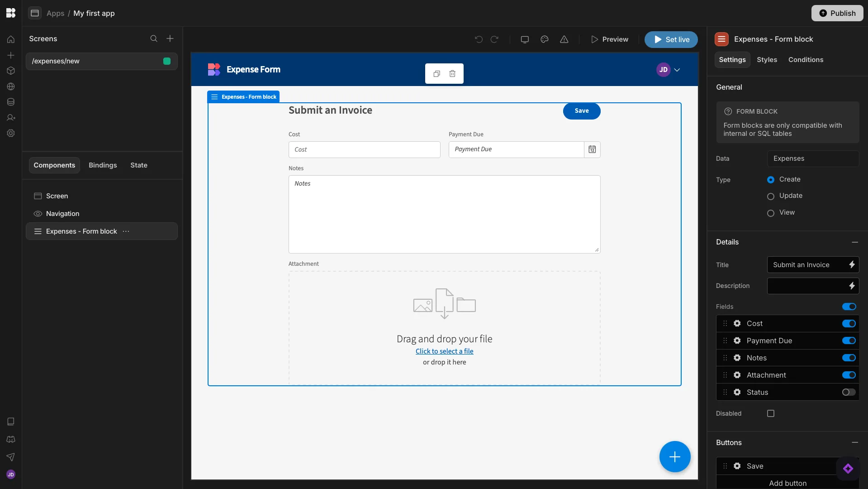
Task: Toggle the Attachment field switch
Action: (849, 375)
